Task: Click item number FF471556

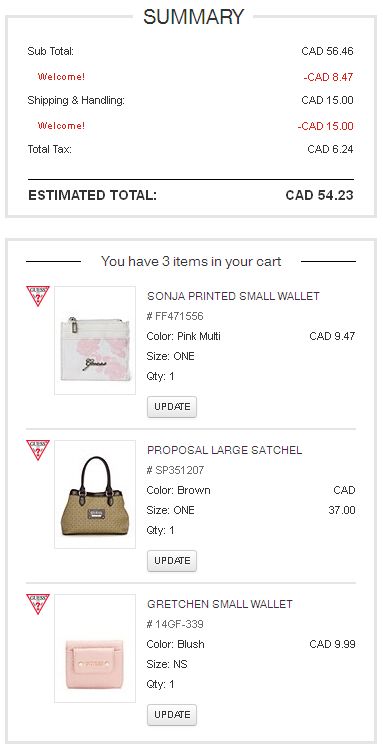Action: tap(175, 316)
